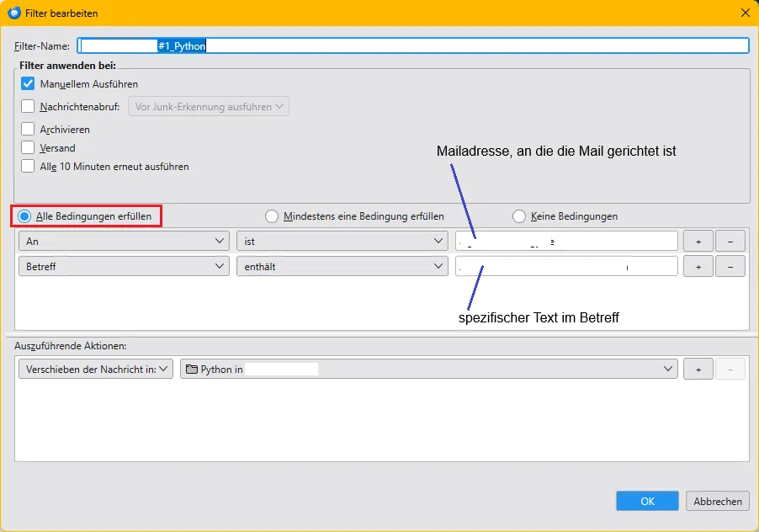759x532 pixels.
Task: Click Abbrechen to cancel
Action: pos(718,501)
